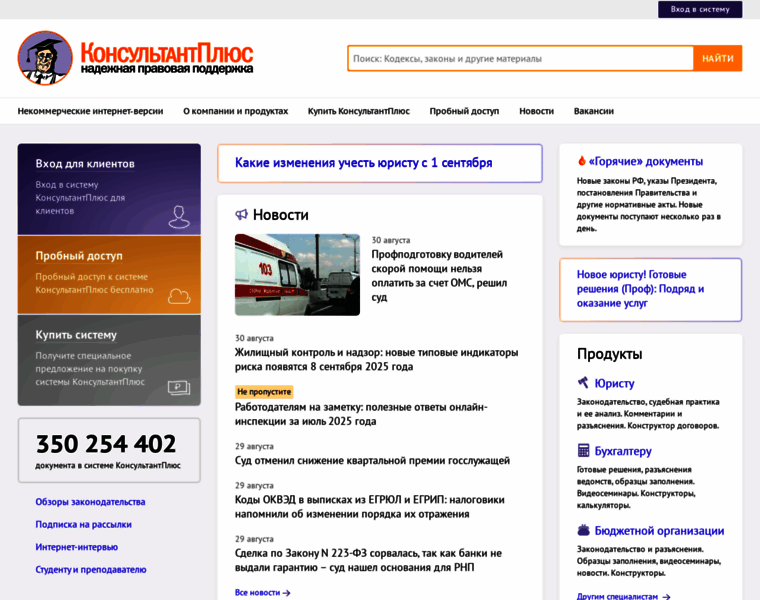This screenshot has width=760, height=600.
Task: Open banner about changes for lawyers from 1 сентября
Action: (x=380, y=163)
